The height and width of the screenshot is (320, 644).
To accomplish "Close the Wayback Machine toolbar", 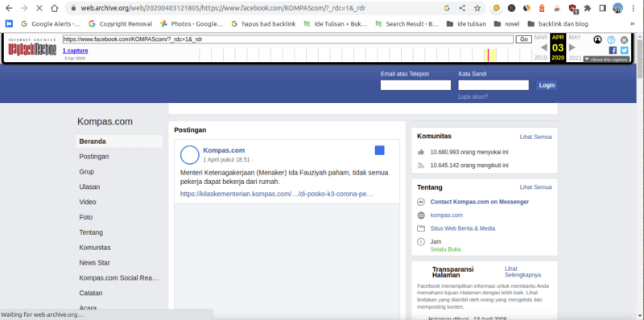I will coord(625,39).
